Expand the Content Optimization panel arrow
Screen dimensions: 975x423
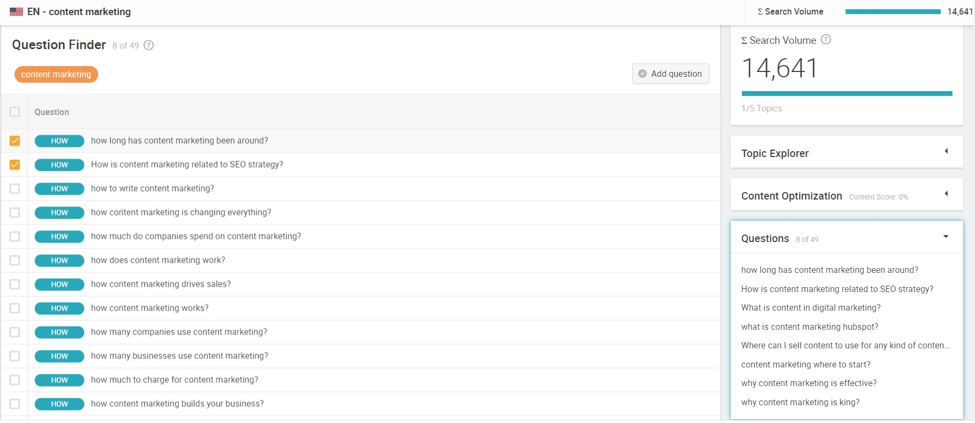pyautogui.click(x=946, y=194)
